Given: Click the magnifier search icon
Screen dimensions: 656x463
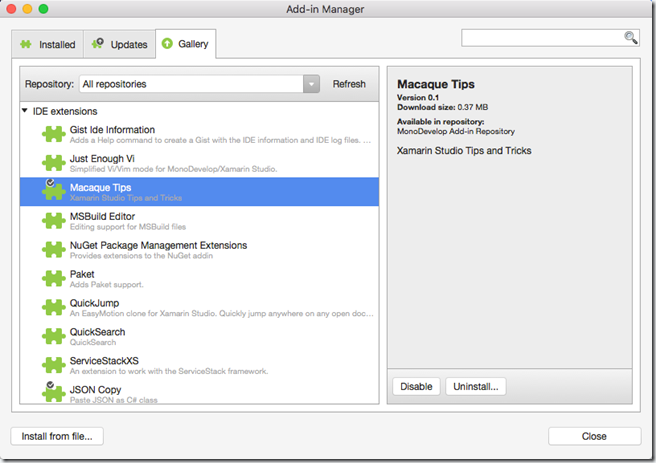Looking at the screenshot, I should pos(630,38).
